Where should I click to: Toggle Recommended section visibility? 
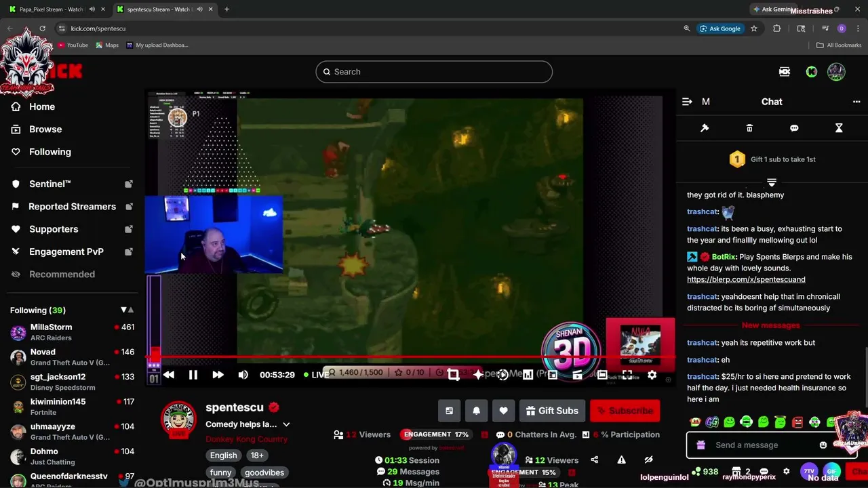point(53,274)
